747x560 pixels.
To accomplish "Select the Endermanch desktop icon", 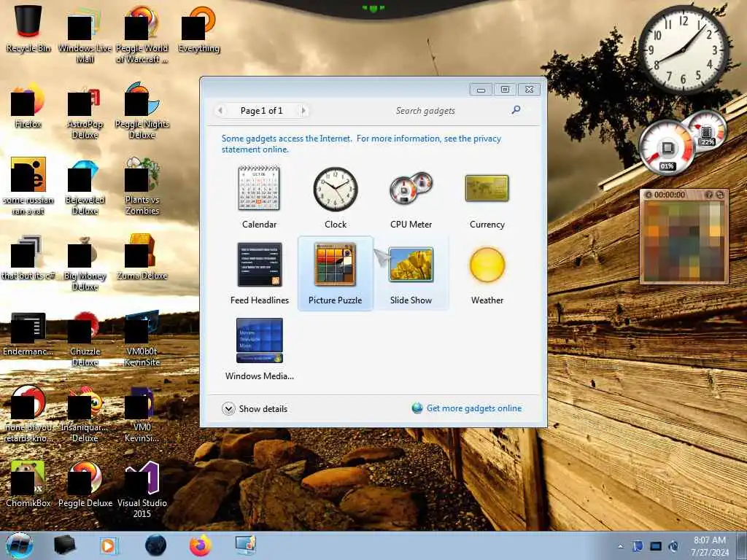I will coord(28,333).
